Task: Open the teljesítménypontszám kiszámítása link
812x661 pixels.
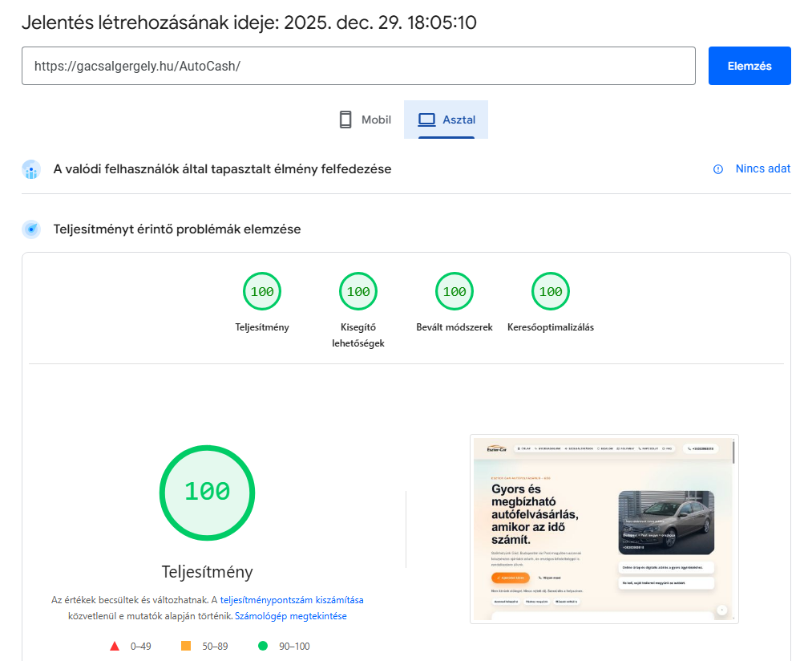Action: pos(292,599)
